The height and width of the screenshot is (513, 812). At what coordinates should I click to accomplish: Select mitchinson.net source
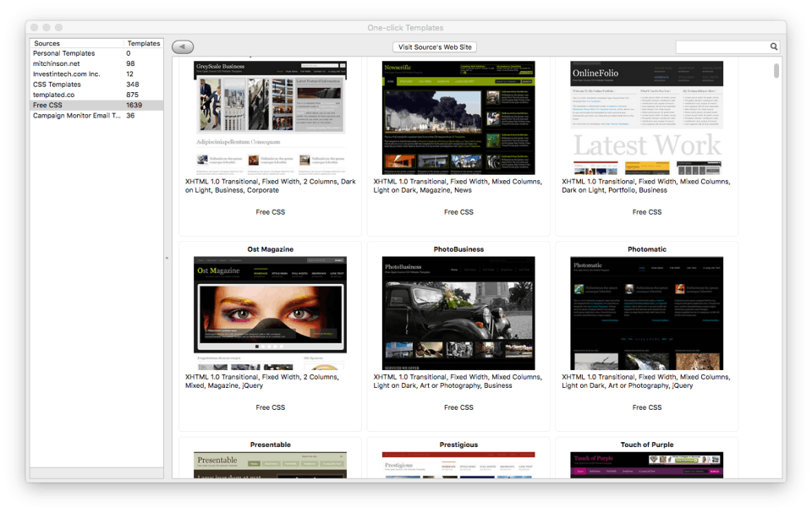pos(96,63)
